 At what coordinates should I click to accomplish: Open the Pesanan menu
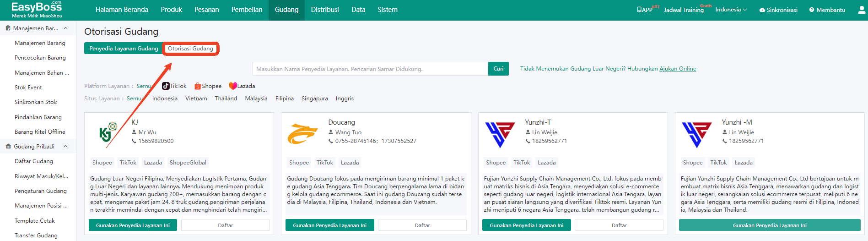click(206, 10)
